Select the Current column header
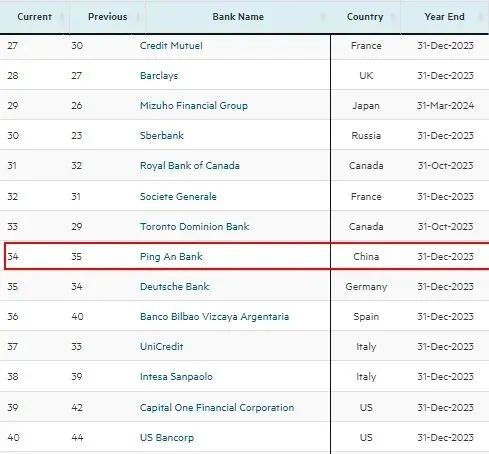This screenshot has height=454, width=489. click(35, 17)
